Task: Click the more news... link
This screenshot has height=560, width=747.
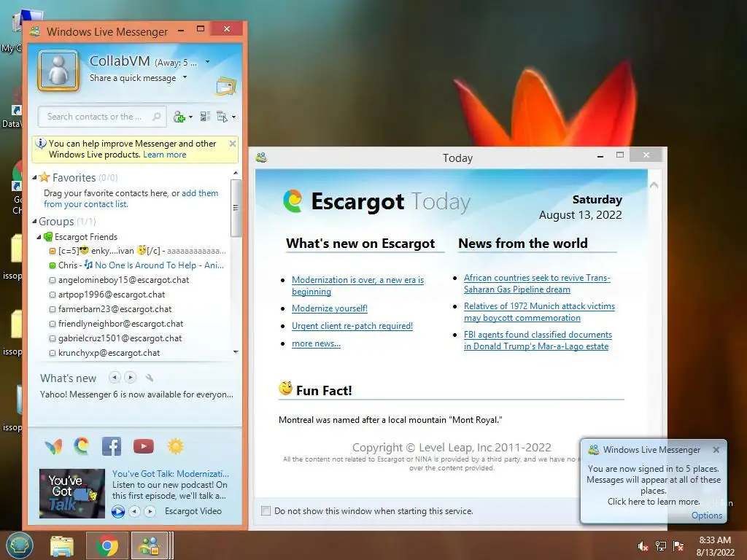Action: 316,343
